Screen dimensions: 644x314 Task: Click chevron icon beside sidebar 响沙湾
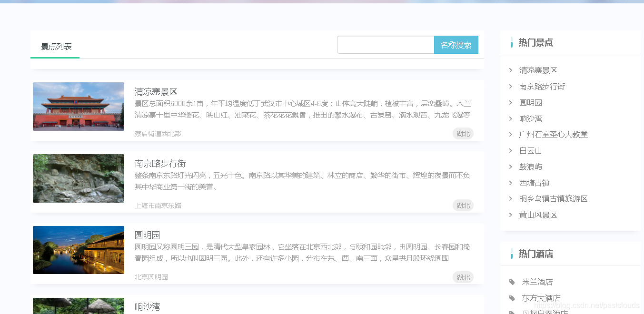(x=511, y=118)
